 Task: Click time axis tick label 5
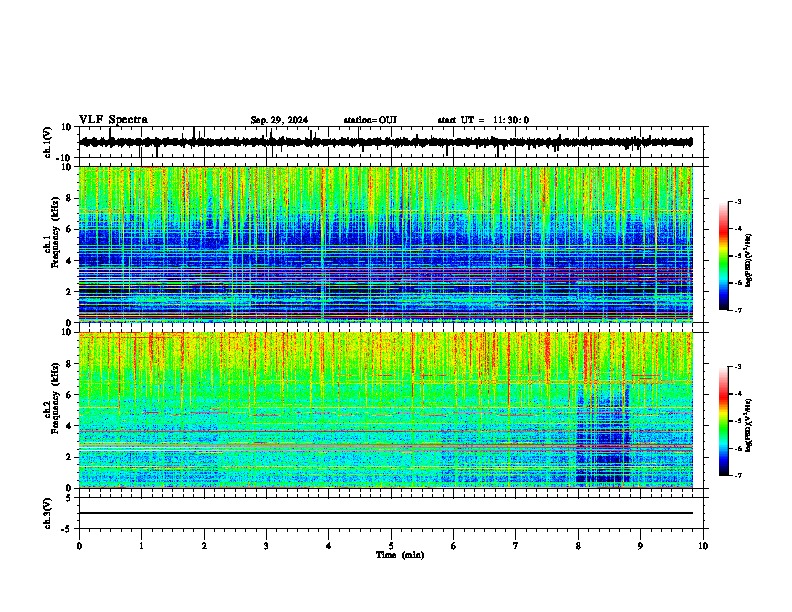(391, 546)
